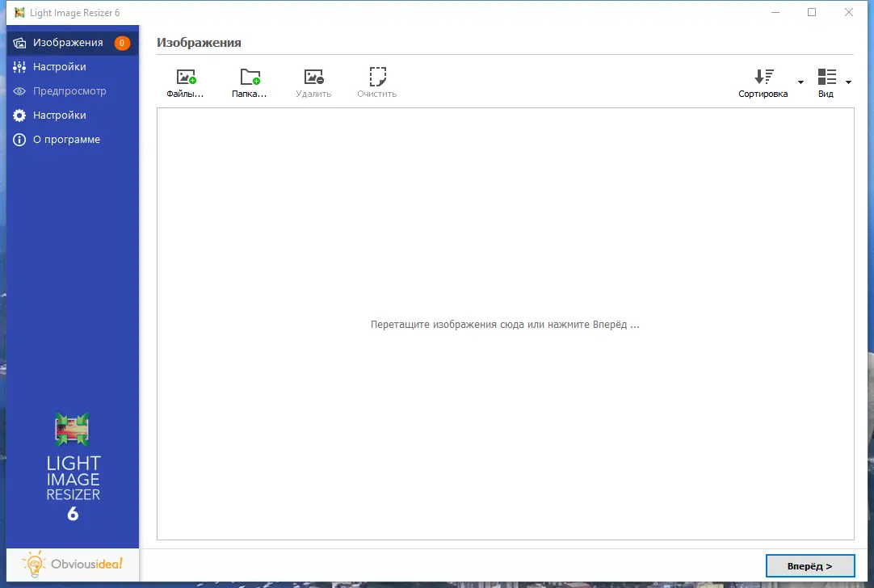Click the Файлы icon to add images
Viewport: 874px width, 588px height.
(x=186, y=77)
